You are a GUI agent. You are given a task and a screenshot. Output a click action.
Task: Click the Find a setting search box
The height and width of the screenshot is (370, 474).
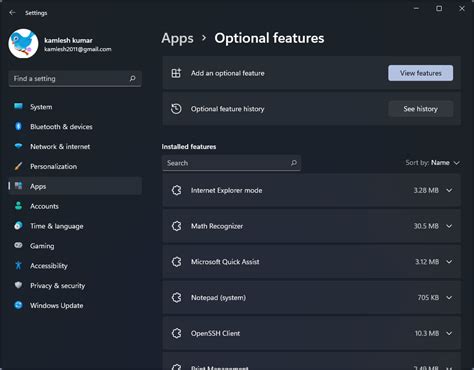[75, 79]
